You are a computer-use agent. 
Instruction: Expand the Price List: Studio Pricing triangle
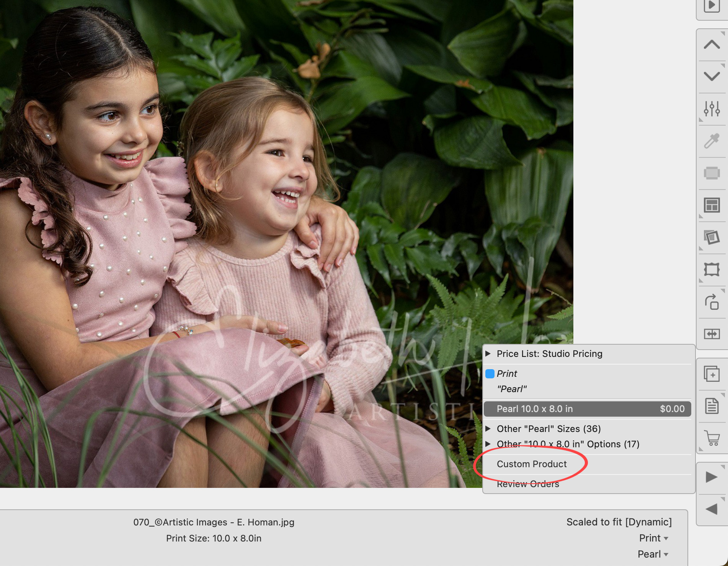[488, 354]
